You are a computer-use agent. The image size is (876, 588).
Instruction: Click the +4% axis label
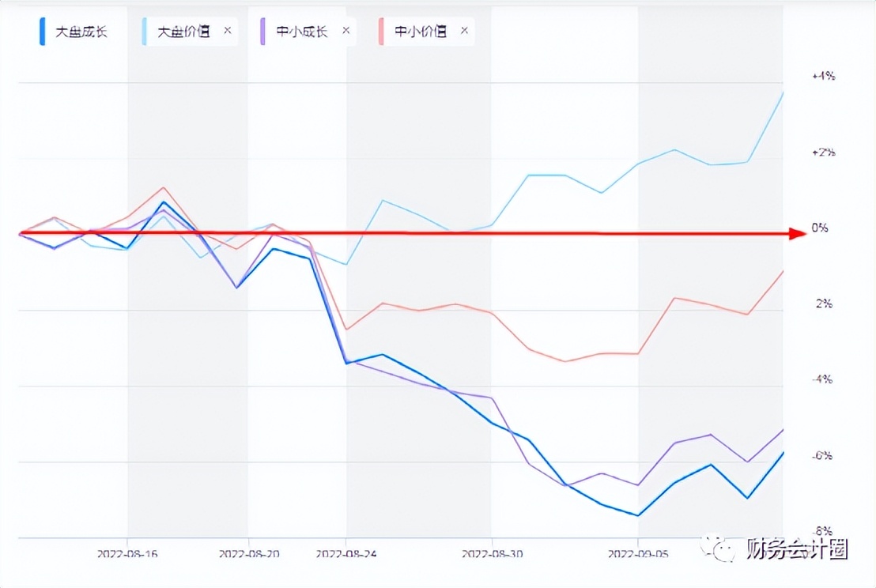tap(823, 76)
